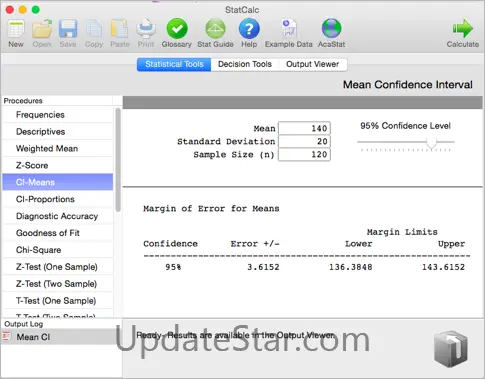Click the Print toolbar icon

[146, 29]
